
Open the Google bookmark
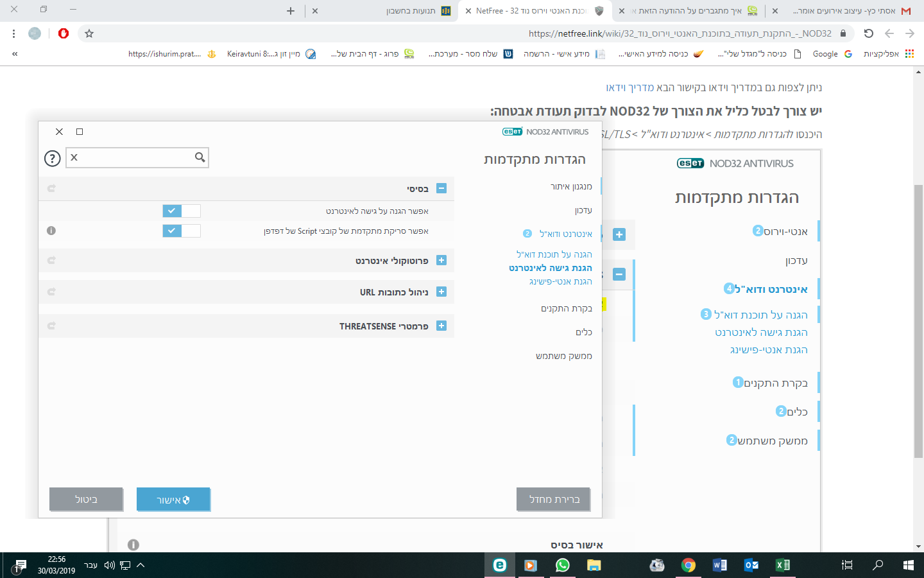click(x=832, y=54)
